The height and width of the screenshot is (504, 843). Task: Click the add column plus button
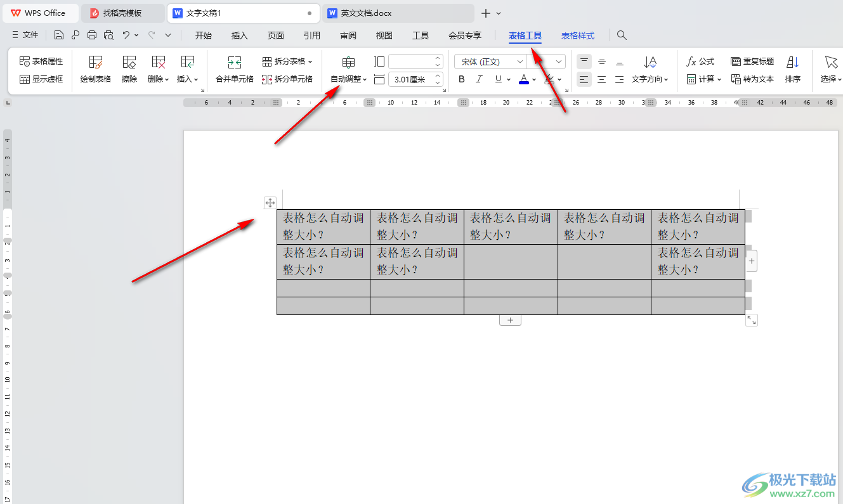pos(752,261)
